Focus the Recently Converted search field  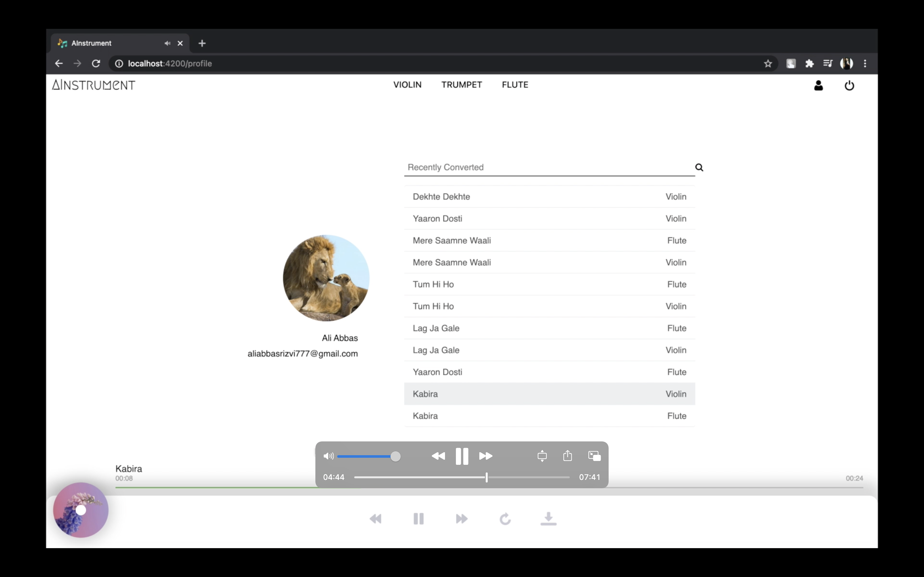pos(546,167)
